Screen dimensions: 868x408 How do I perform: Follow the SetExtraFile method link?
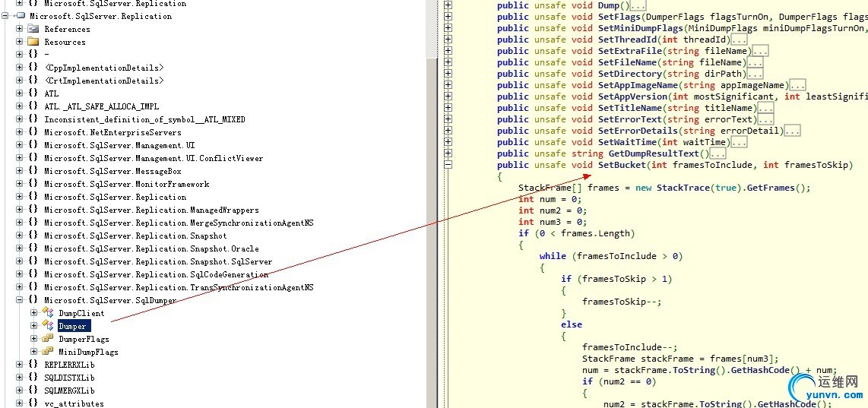pos(630,51)
